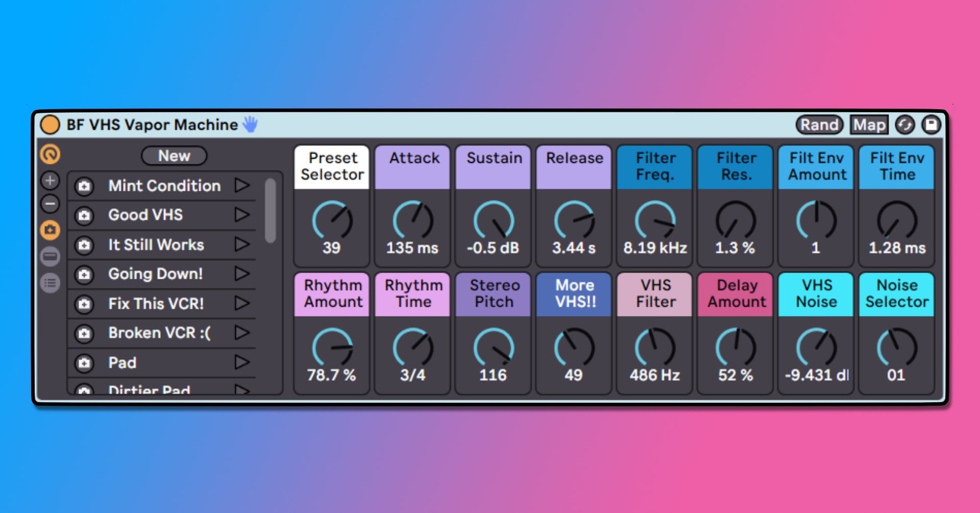The image size is (980, 513).
Task: Launch the Fix This VCR! variation with its play arrow
Action: [242, 303]
